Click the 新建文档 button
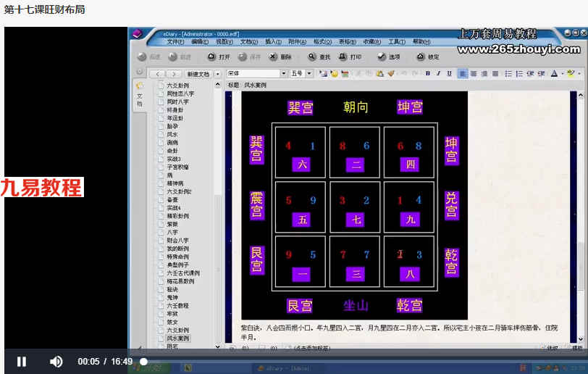This screenshot has height=374, width=588. pos(198,74)
